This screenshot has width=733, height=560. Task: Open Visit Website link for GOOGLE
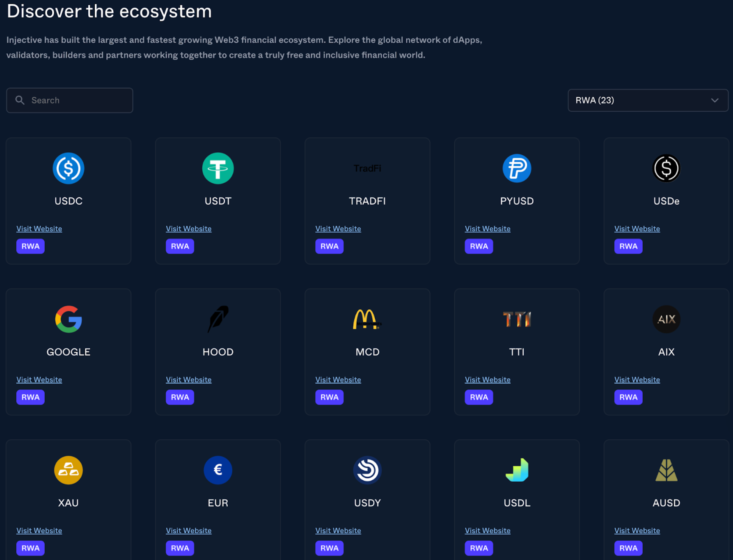click(x=39, y=380)
